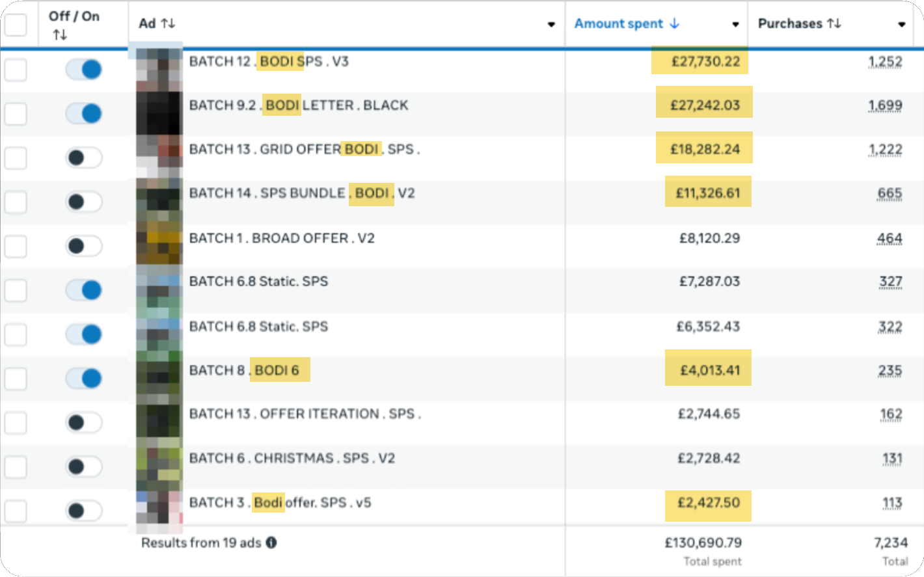Screen dimensions: 924x577
Task: Open 1,252 purchases link for BATCH 12
Action: [x=885, y=62]
